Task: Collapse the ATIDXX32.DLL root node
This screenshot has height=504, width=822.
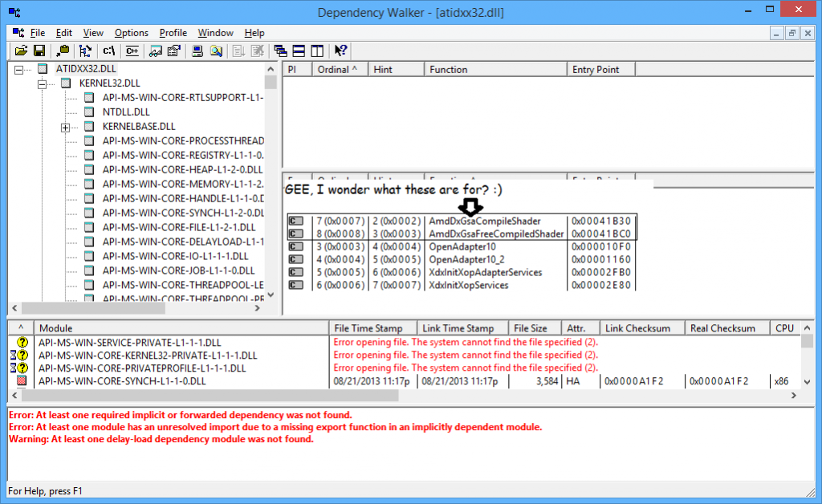Action: pyautogui.click(x=19, y=69)
